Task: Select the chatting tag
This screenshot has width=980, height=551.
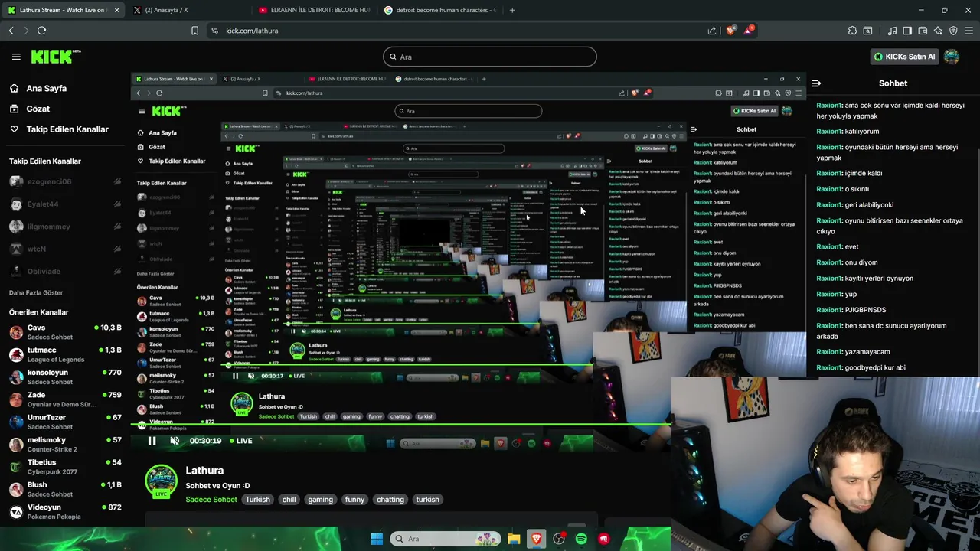Action: 390,500
